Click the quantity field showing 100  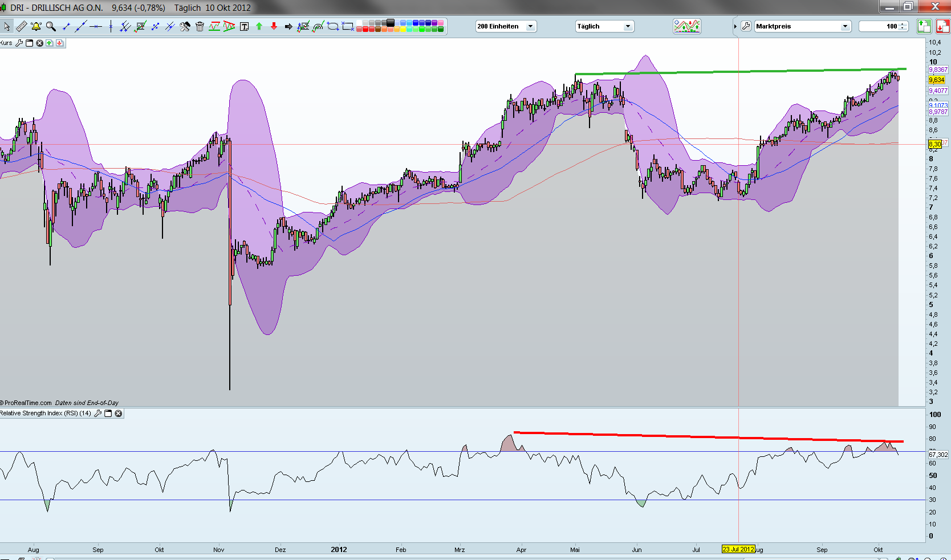coord(883,26)
